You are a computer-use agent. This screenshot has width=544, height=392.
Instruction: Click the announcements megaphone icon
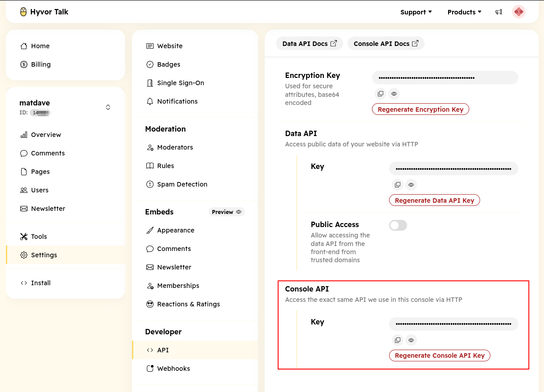point(499,12)
